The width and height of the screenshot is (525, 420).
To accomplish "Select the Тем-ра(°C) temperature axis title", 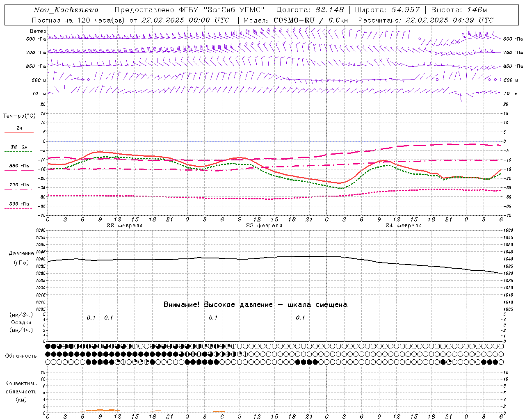I will click(19, 116).
